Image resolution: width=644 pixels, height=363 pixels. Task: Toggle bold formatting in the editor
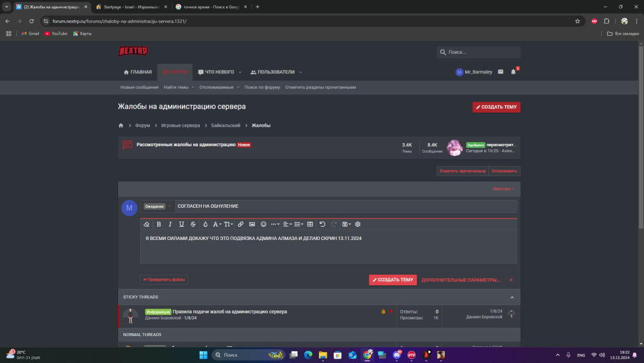point(159,224)
